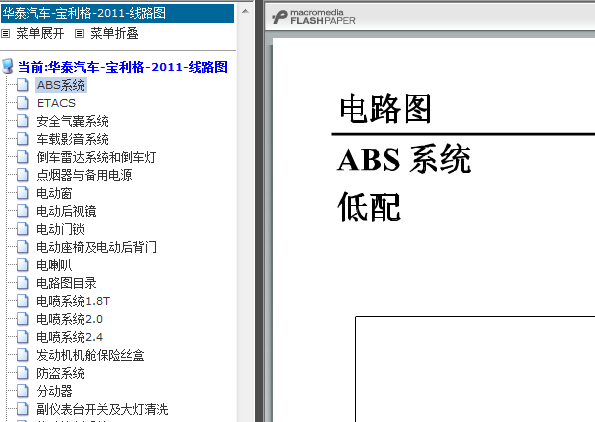Click the sidebar scroll-up arrow

246,11
